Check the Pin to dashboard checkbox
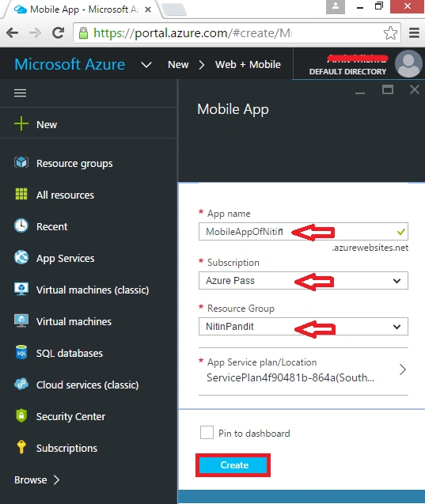 point(207,432)
